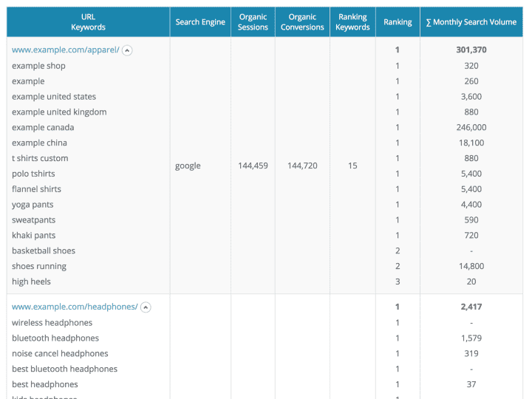Screen dimensions: 532x399
Task: Select the 'polo tshirts' keyword row
Action: tap(33, 174)
